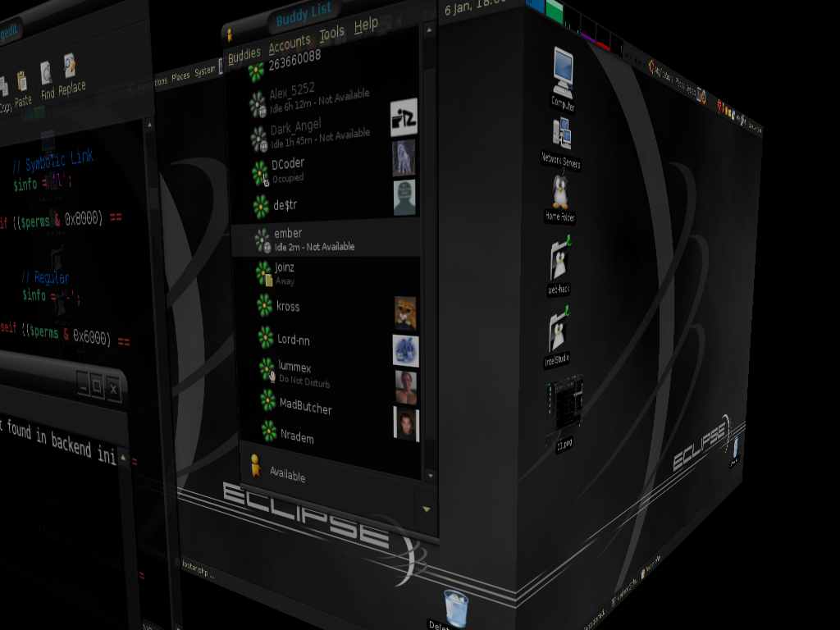840x630 pixels.
Task: Open the Tools menu in Buddy List
Action: tap(331, 34)
